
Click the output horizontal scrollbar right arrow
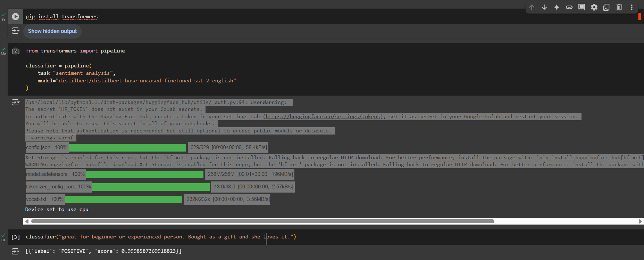click(640, 221)
